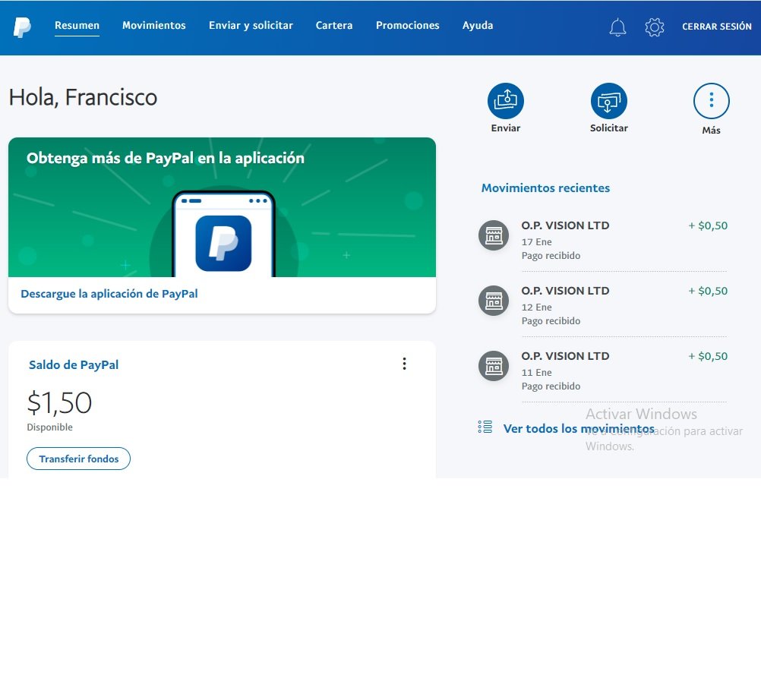This screenshot has height=700, width=761.
Task: Click the $1,50 available balance
Action: point(59,402)
